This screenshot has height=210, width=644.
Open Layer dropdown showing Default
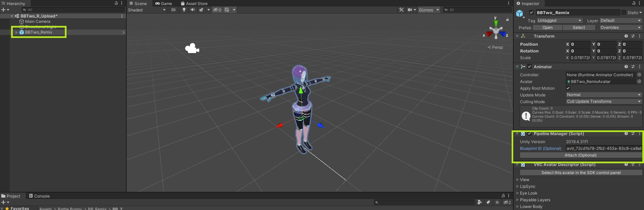click(x=621, y=20)
